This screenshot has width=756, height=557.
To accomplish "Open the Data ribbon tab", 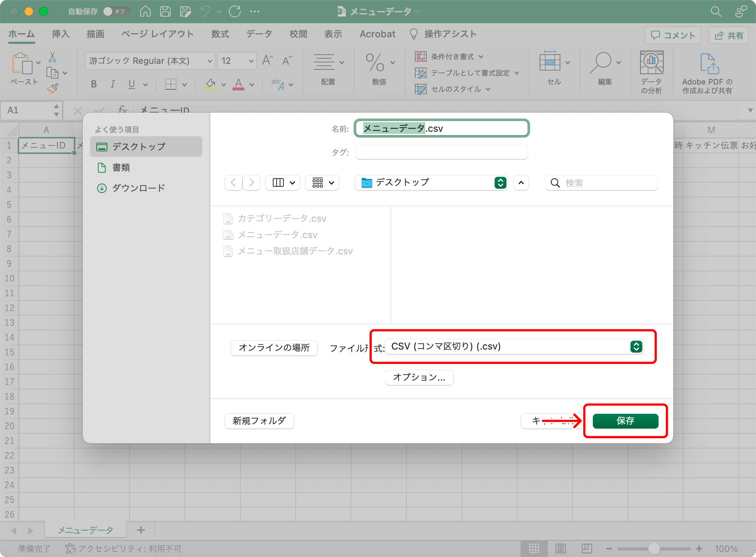I will coord(259,34).
